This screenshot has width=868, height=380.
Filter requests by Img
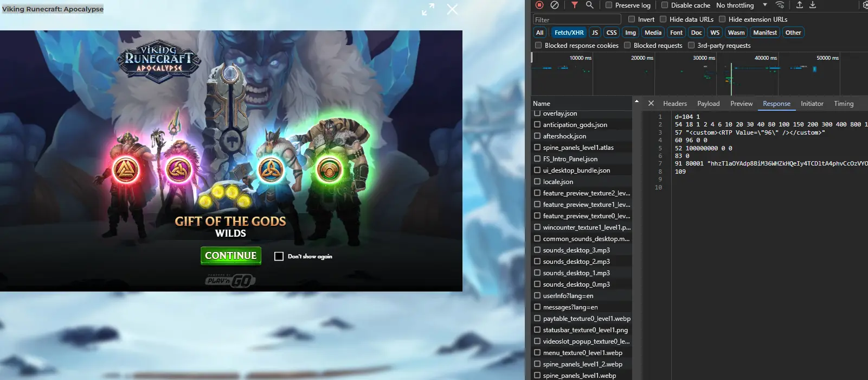click(631, 33)
